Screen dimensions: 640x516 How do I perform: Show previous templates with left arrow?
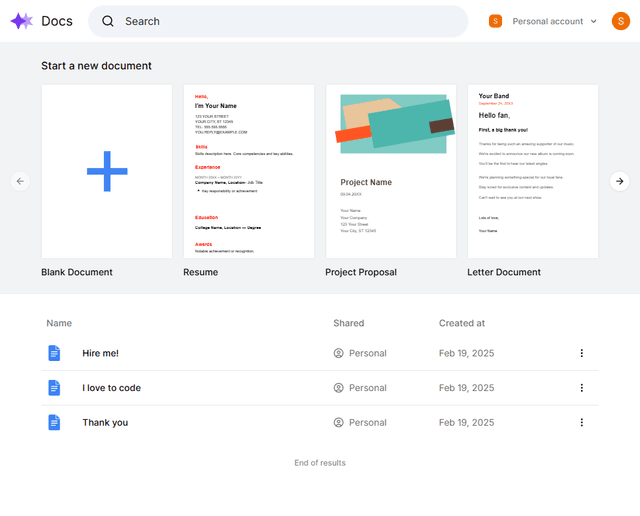click(x=20, y=181)
